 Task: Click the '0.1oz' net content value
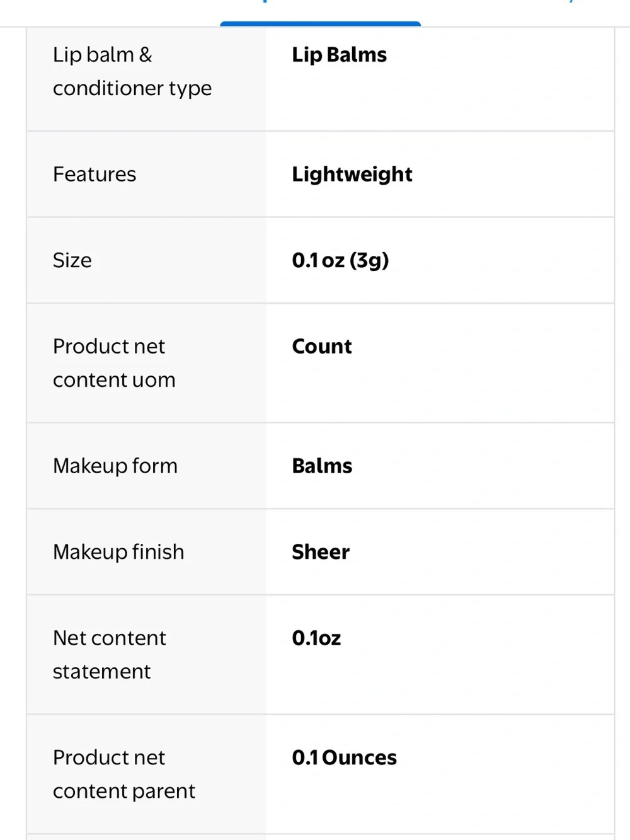click(x=316, y=638)
